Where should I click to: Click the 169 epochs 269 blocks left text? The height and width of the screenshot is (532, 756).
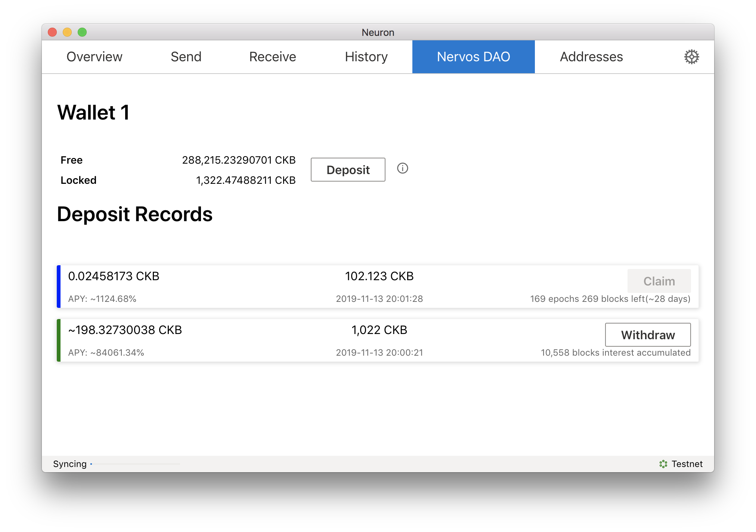click(x=610, y=299)
